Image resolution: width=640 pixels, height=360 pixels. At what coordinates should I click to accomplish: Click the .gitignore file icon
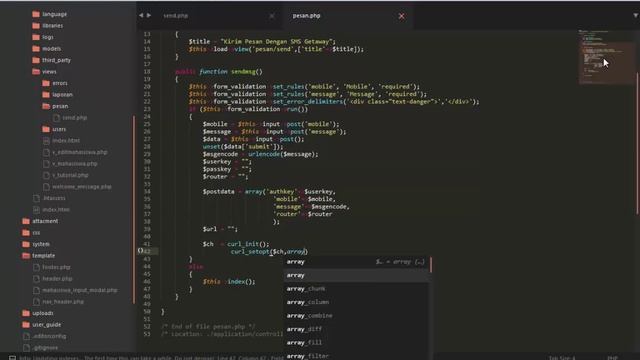(x=27, y=347)
